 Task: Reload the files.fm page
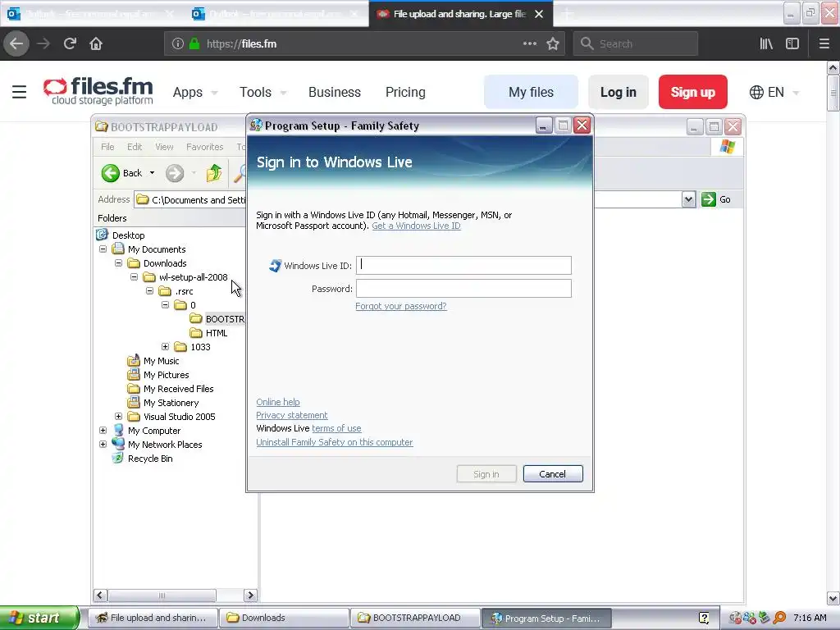70,43
